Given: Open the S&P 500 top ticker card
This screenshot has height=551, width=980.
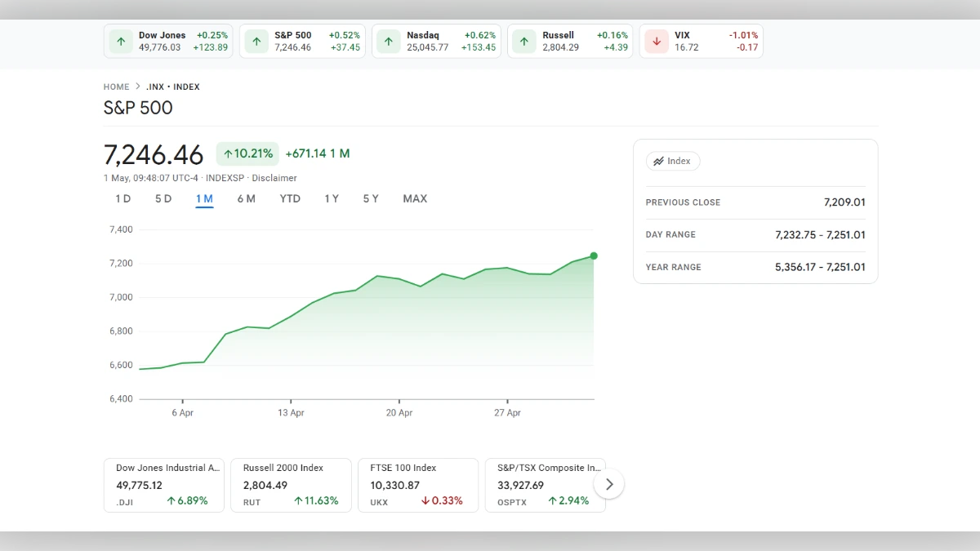Looking at the screenshot, I should 302,41.
